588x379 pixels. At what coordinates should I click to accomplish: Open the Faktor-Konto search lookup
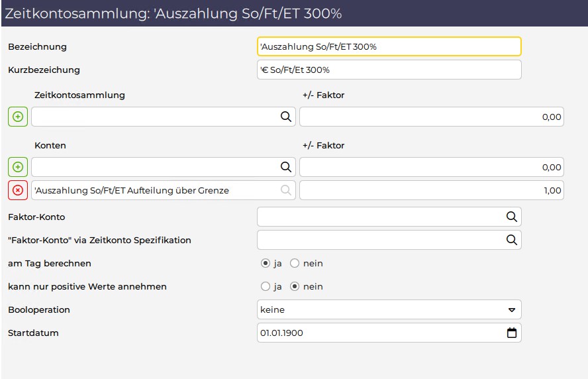pos(511,217)
